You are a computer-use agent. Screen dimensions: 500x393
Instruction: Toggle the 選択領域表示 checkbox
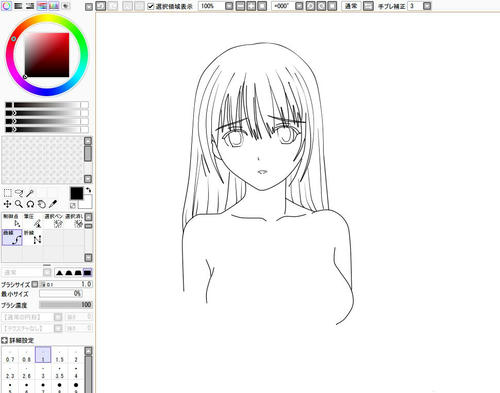(151, 6)
